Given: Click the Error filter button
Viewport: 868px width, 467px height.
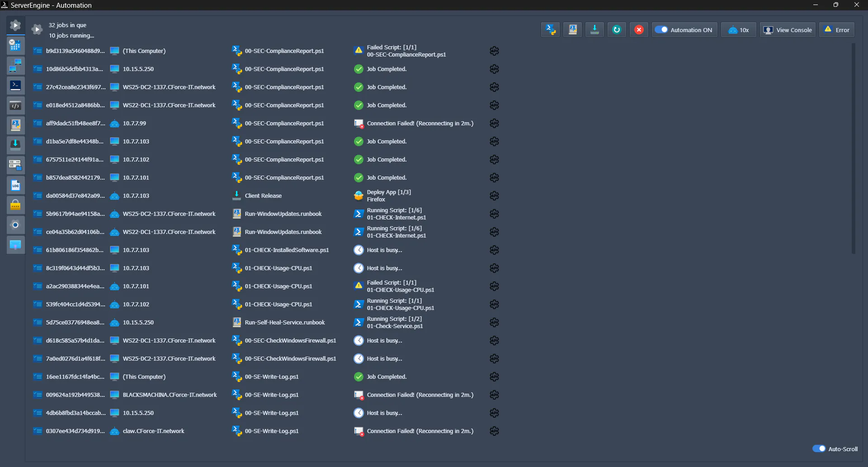Looking at the screenshot, I should (x=837, y=30).
